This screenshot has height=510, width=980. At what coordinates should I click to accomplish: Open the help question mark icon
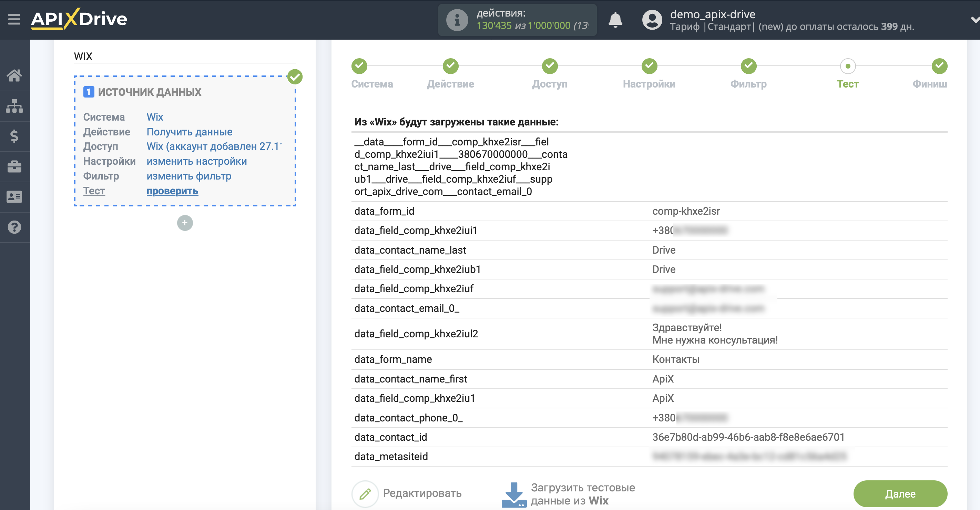[14, 227]
